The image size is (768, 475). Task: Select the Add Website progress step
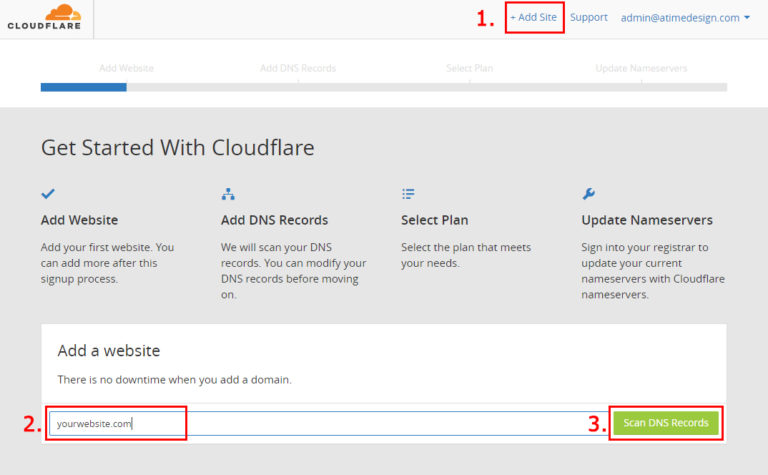[x=126, y=68]
